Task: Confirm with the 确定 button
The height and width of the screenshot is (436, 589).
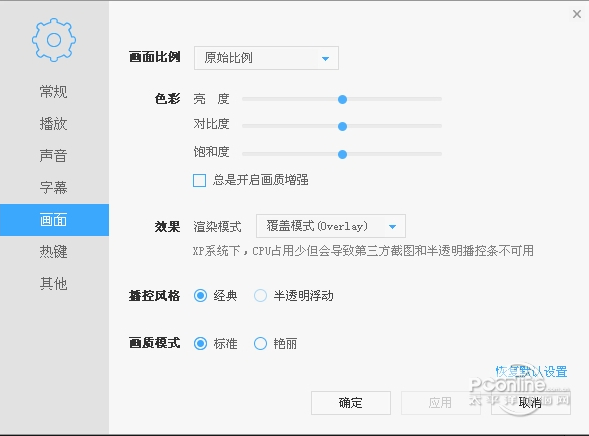Action: point(351,403)
